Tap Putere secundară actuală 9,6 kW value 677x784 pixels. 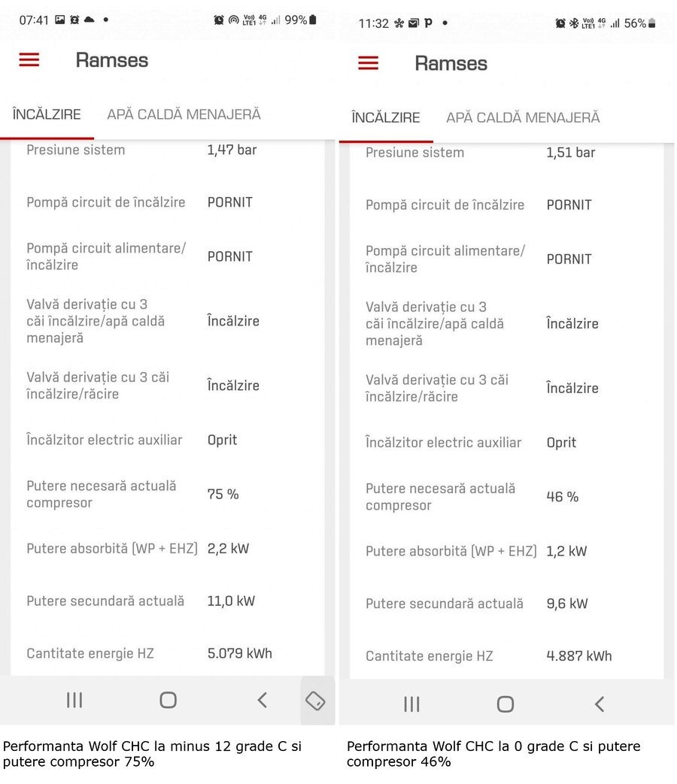coord(566,604)
